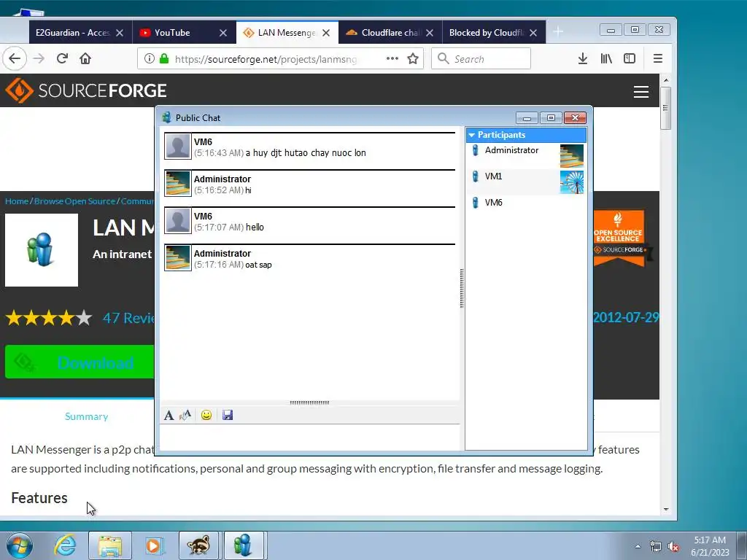
Task: Go to Firefox home page
Action: tap(85, 58)
